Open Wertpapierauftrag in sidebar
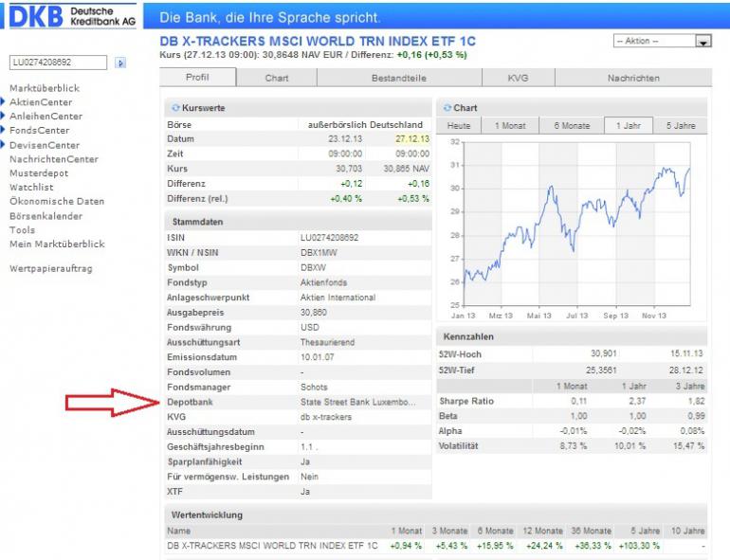This screenshot has width=730, height=560. coord(51,268)
